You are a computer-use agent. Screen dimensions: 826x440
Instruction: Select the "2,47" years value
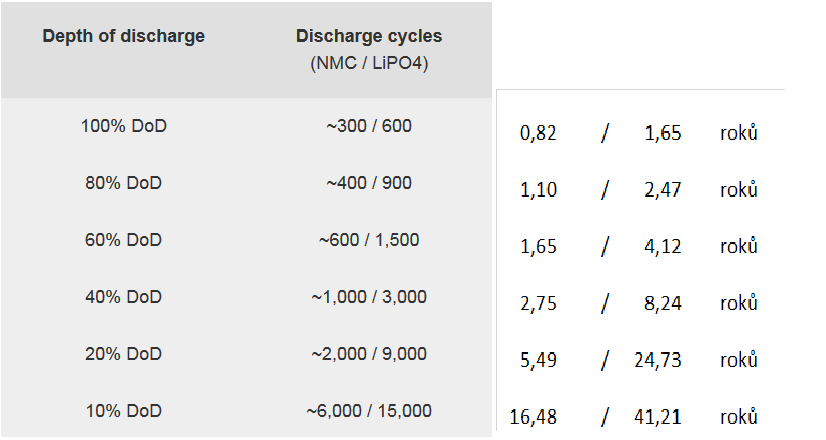point(662,190)
